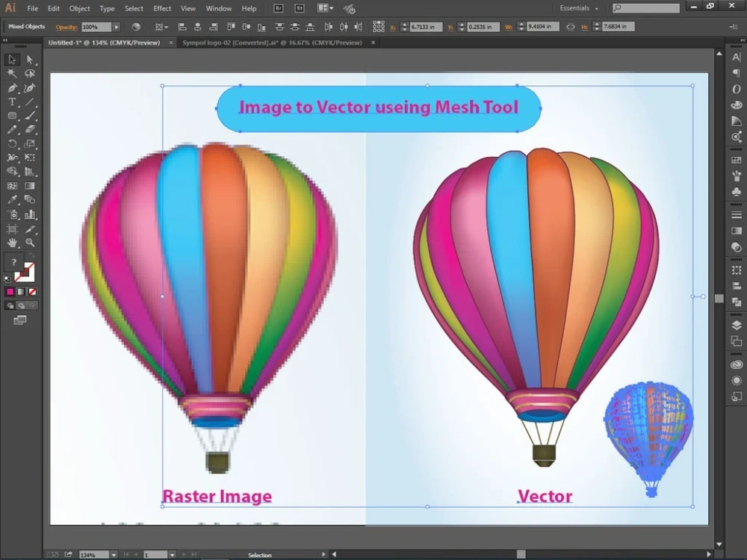Select the Pen tool
747x560 pixels.
point(12,88)
